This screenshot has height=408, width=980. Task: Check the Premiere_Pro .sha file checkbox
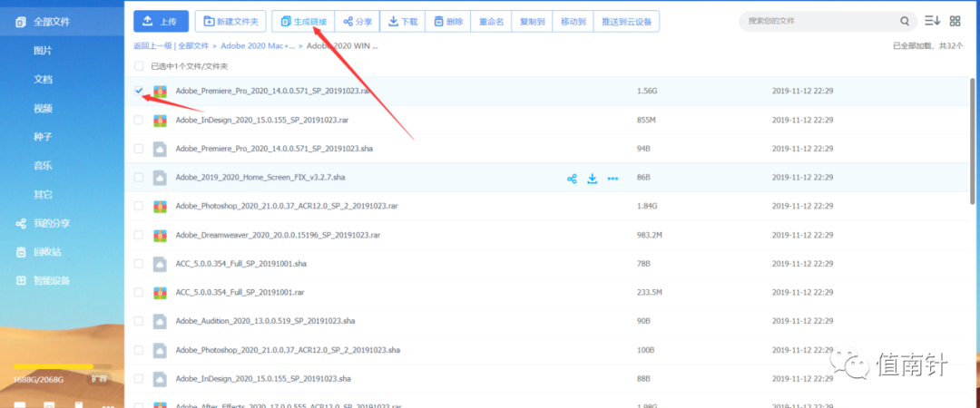pyautogui.click(x=139, y=149)
